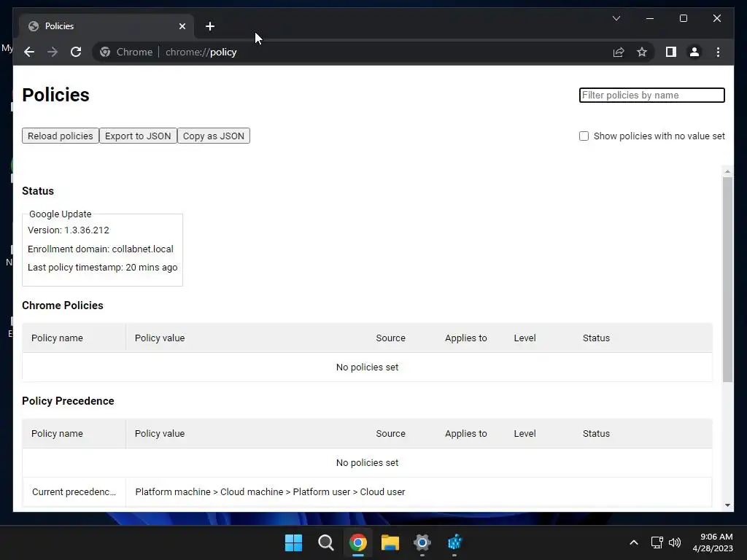Open the Windows Start menu
The height and width of the screenshot is (560, 747).
pos(293,542)
